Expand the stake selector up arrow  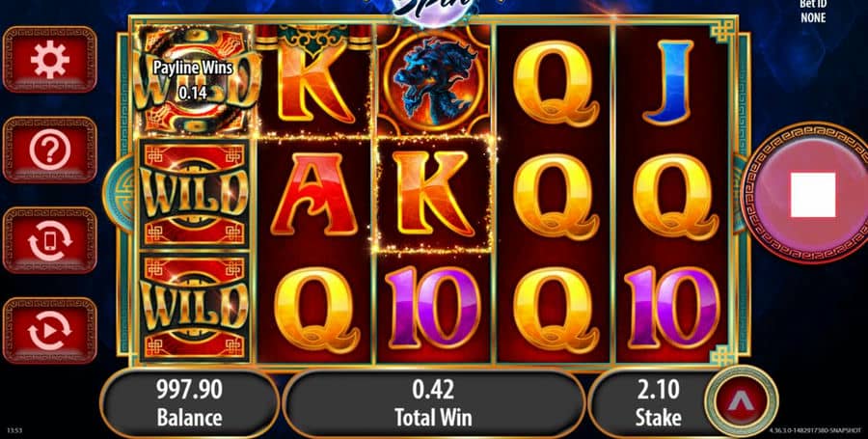click(x=742, y=402)
